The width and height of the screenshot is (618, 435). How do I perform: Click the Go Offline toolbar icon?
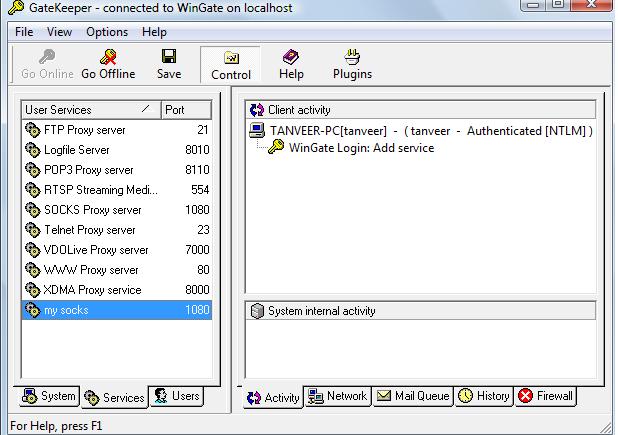tap(108, 57)
